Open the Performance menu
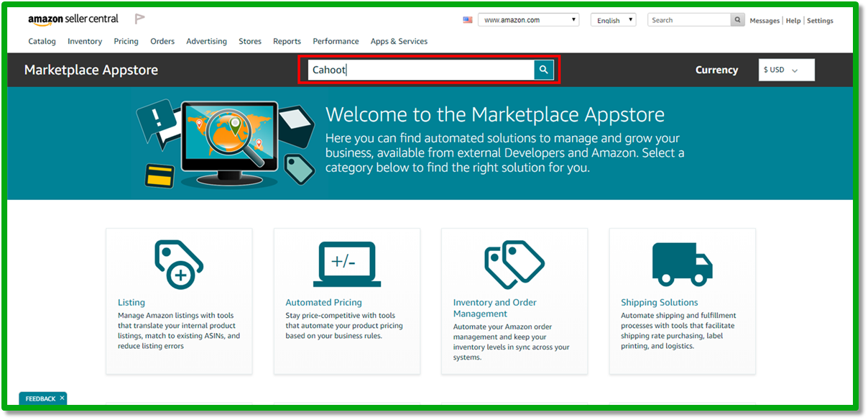This screenshot has width=868, height=420. pyautogui.click(x=336, y=41)
